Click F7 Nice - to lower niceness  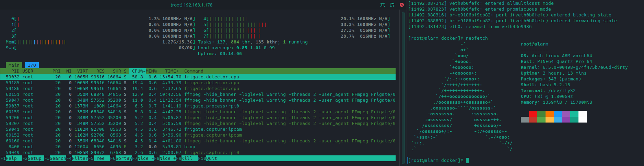tap(143, 158)
